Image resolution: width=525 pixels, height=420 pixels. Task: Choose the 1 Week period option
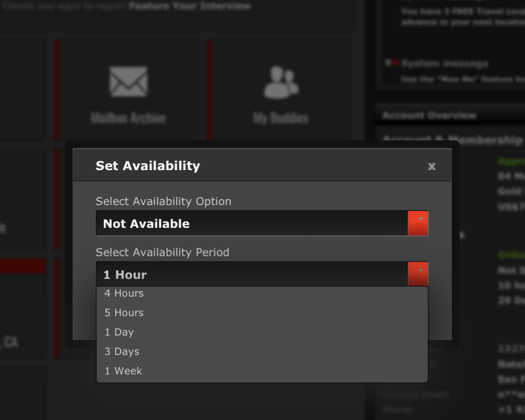click(123, 371)
